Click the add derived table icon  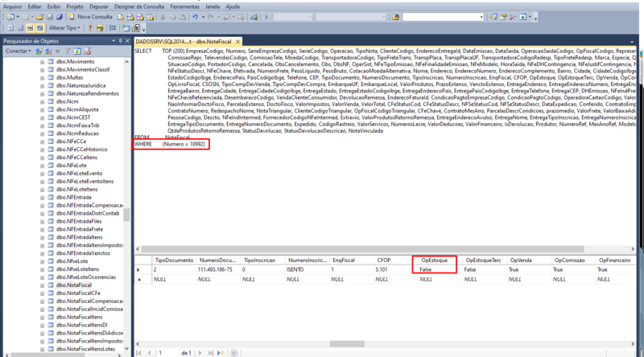click(x=136, y=28)
